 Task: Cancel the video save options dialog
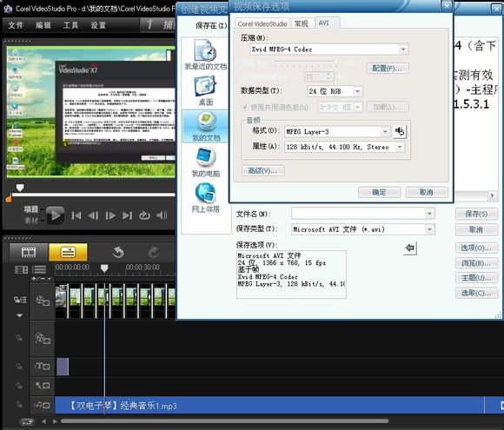[x=427, y=192]
